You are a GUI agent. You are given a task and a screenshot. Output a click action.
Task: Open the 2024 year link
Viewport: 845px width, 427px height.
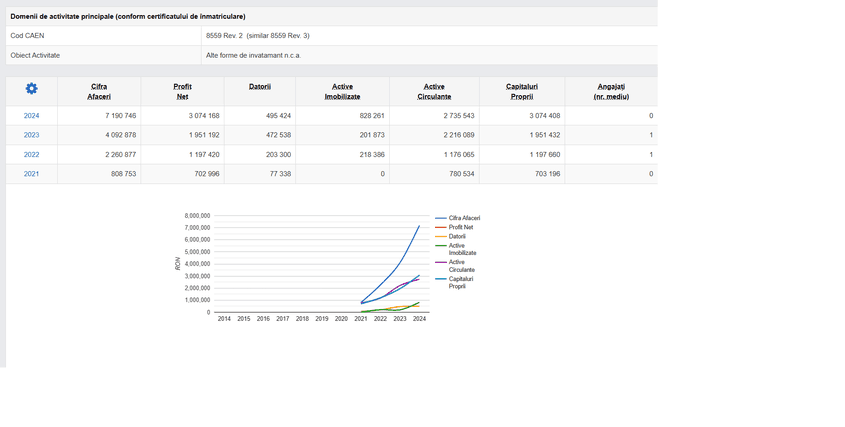click(x=32, y=116)
